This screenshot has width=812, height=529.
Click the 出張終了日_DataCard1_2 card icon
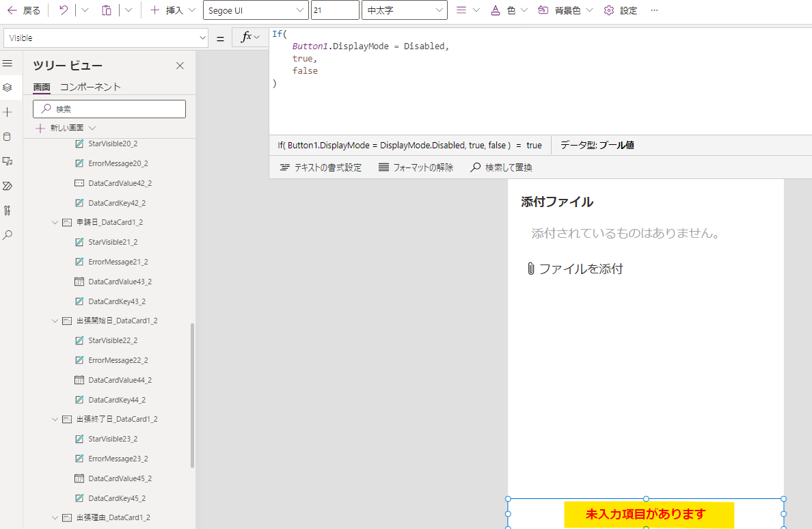coord(67,419)
